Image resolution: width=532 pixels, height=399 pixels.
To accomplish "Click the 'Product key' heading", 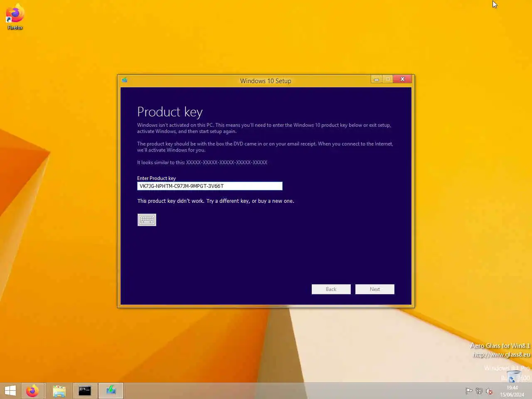I will coord(170,112).
